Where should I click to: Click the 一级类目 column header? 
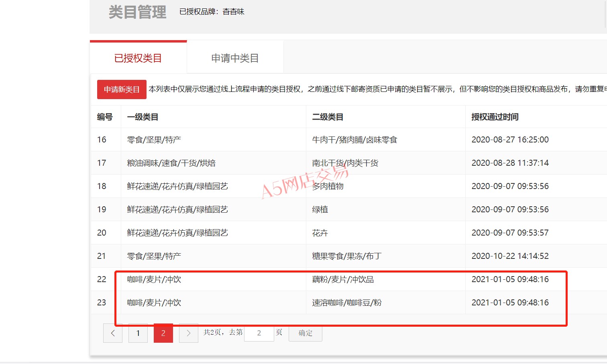tap(143, 117)
